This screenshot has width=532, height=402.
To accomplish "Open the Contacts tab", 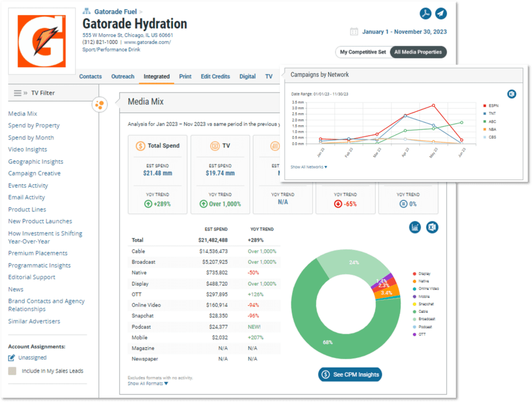I will point(90,76).
